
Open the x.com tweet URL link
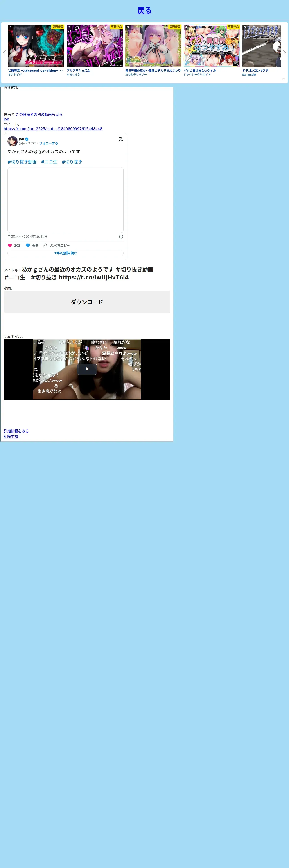pos(53,129)
